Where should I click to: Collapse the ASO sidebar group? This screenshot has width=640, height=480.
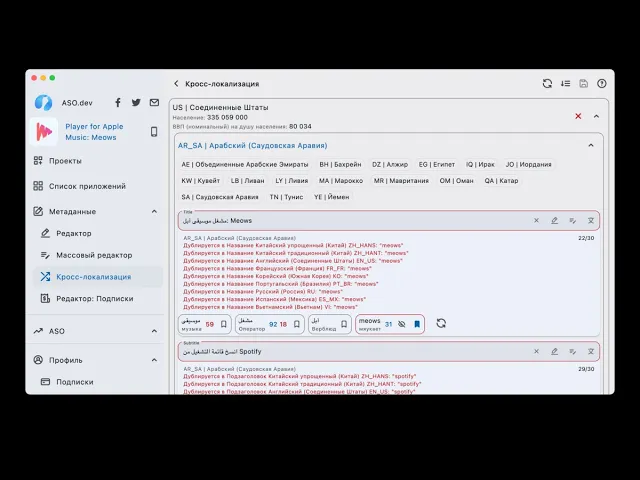[x=154, y=331]
